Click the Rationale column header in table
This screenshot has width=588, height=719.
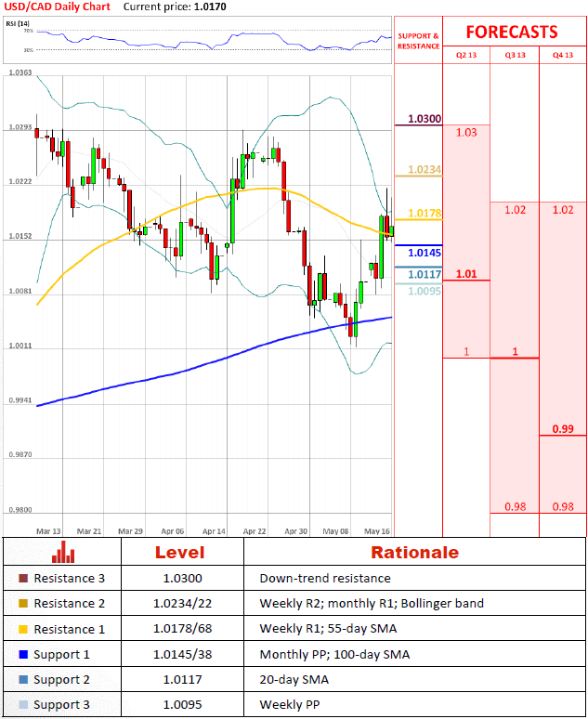click(x=414, y=552)
